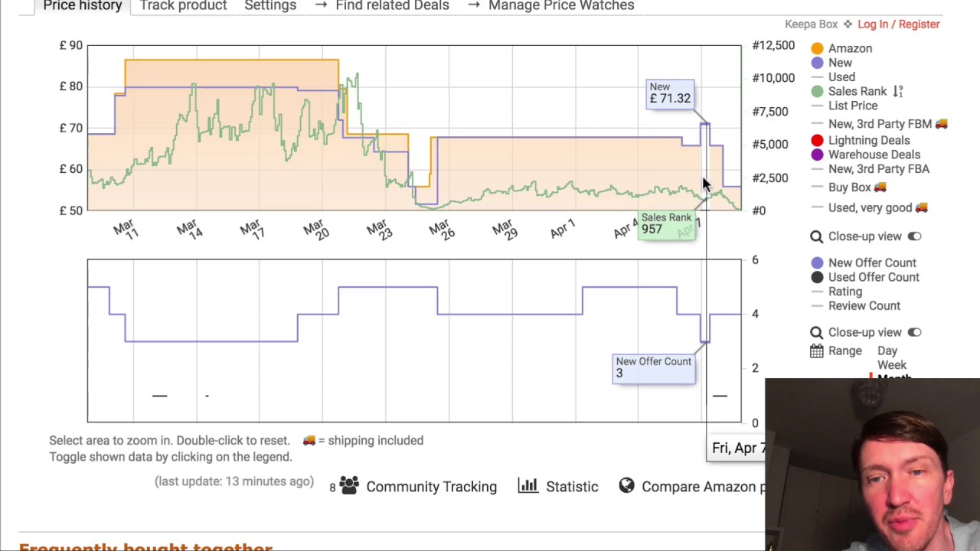Click the upper Close-up view magnifier icon
Viewport: 980px width, 551px height.
(x=816, y=236)
